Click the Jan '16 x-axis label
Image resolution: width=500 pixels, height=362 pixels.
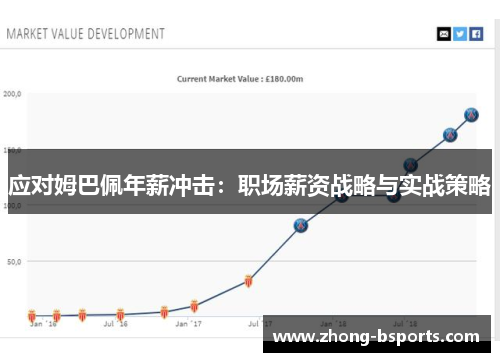pyautogui.click(x=43, y=324)
